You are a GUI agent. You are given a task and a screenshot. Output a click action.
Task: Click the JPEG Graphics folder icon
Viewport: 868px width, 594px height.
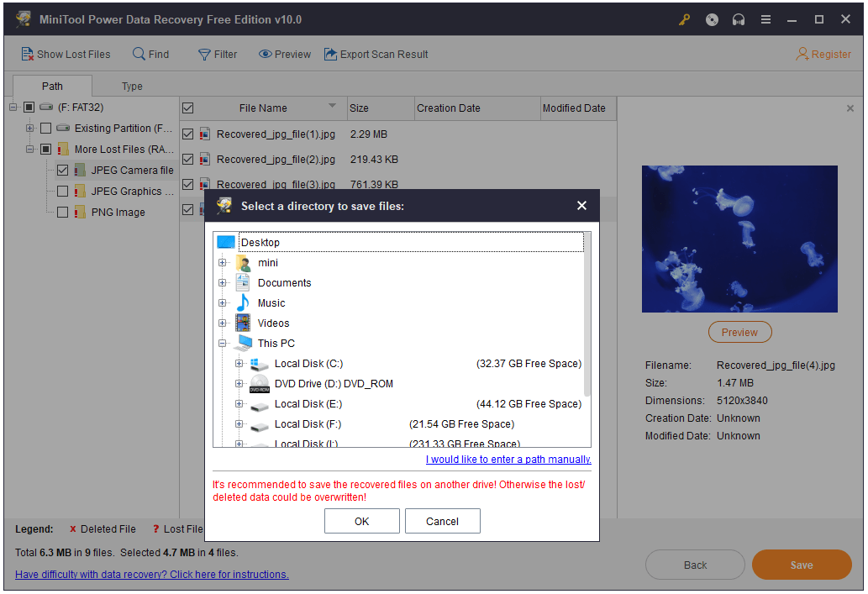80,192
